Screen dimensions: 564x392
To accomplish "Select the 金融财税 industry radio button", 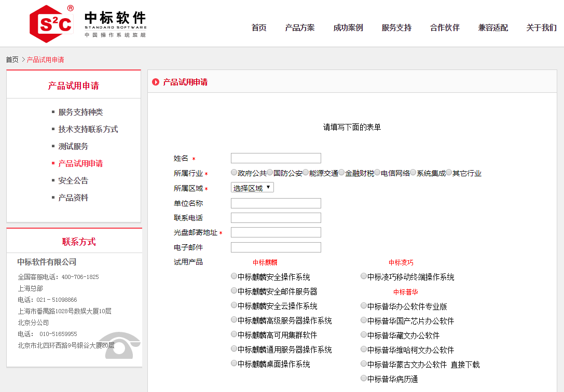I will pyautogui.click(x=341, y=173).
